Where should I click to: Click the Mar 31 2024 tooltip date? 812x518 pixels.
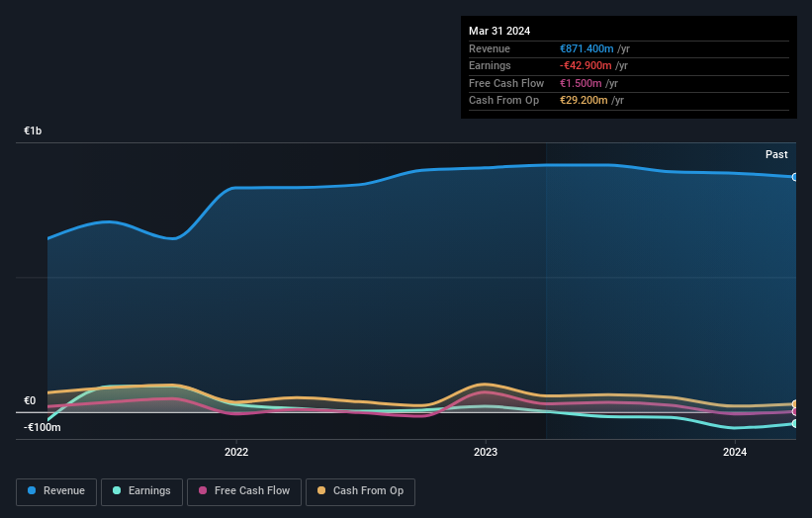click(499, 31)
